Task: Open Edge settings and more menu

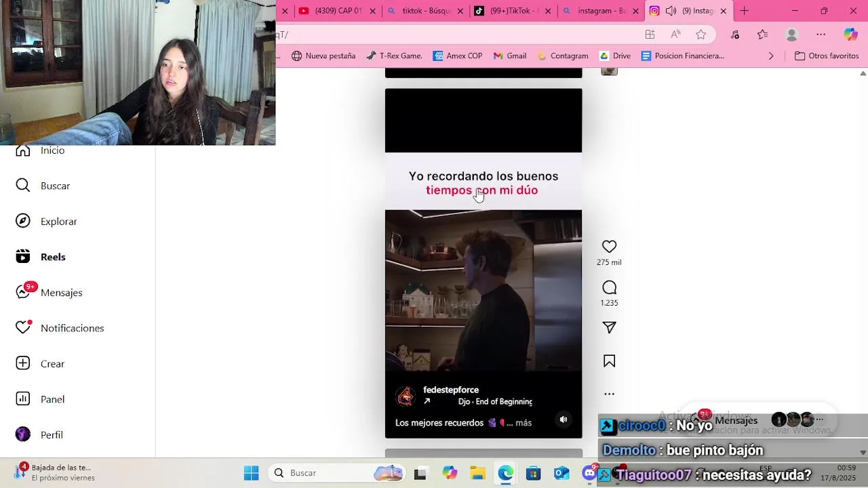Action: [x=821, y=35]
